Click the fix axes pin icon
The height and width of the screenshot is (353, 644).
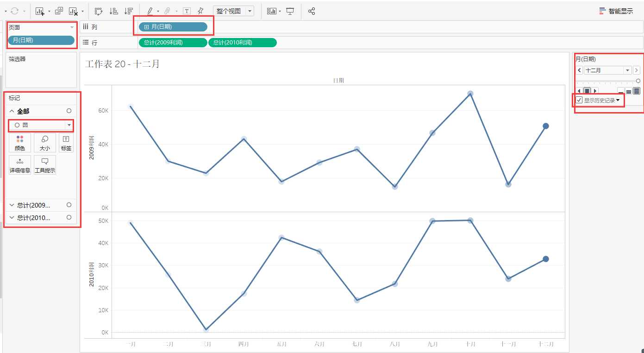(x=200, y=11)
